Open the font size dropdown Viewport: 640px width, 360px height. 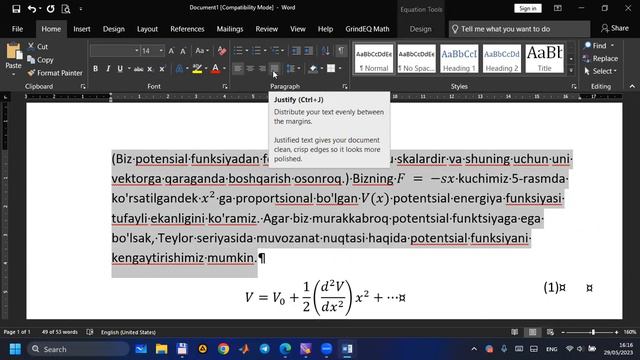[x=161, y=51]
